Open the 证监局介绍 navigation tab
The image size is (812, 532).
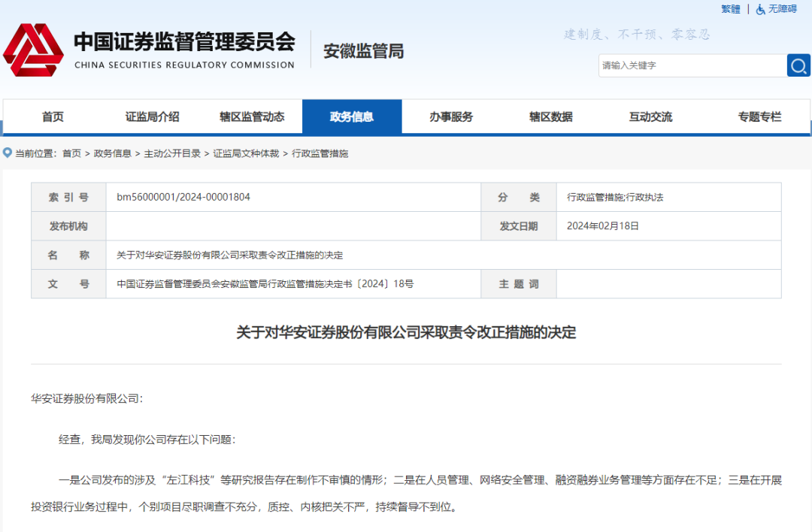click(152, 117)
